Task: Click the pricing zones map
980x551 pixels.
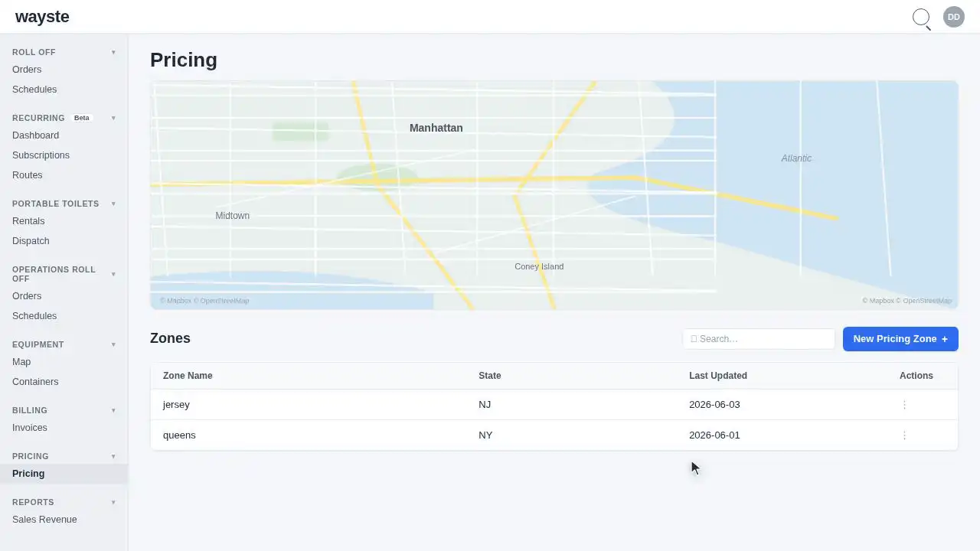Action: click(554, 195)
